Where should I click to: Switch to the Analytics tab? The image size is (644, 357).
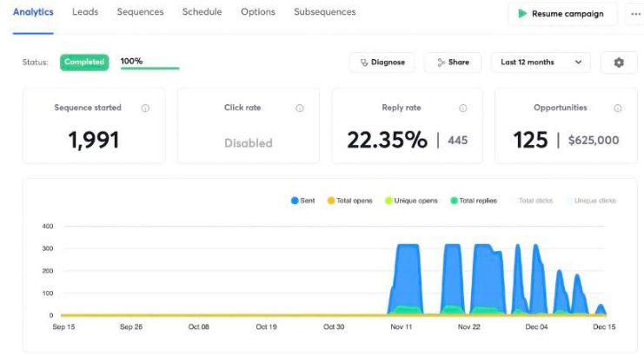(33, 12)
